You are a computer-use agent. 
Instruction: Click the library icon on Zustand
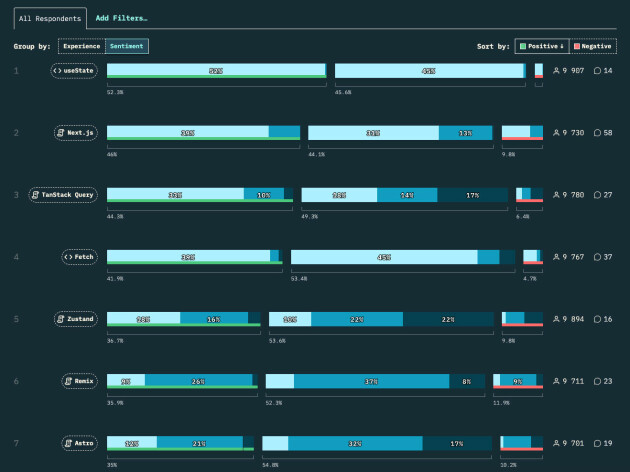click(61, 319)
